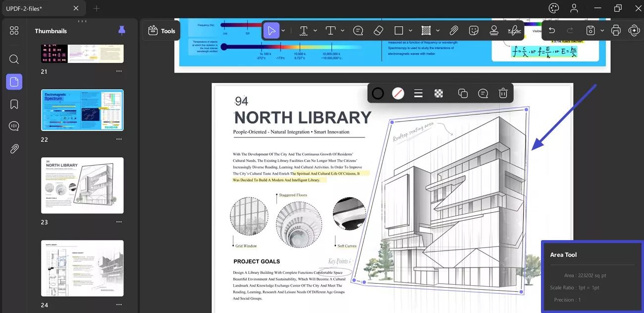
Task: Pick the no-fill color swatch
Action: (x=398, y=93)
